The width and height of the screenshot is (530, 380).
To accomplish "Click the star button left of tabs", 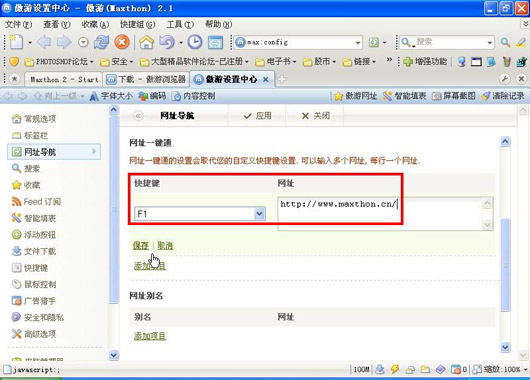I will tap(14, 79).
